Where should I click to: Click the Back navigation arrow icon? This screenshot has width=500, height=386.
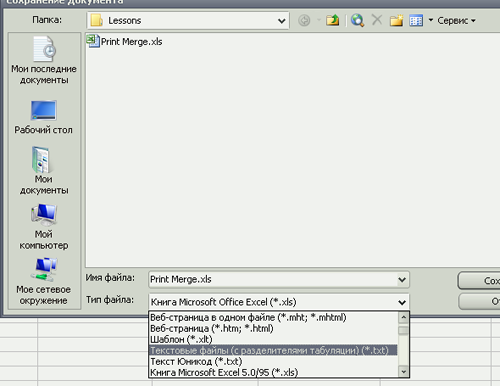point(304,21)
